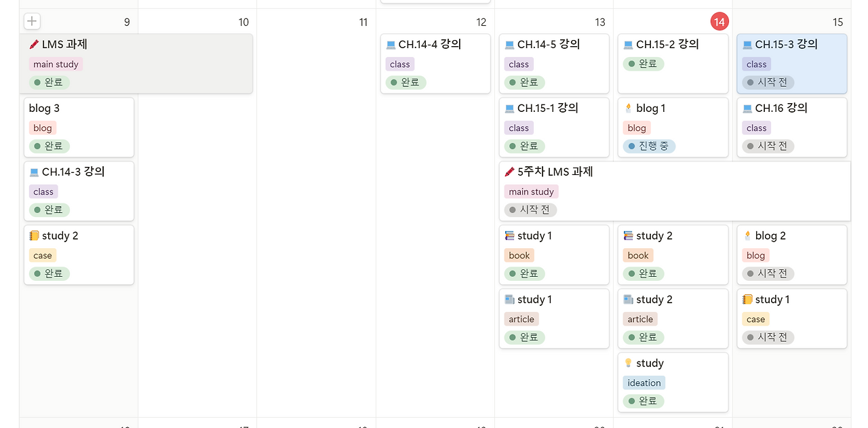The width and height of the screenshot is (868, 428).
Task: Click the lightbulb icon on the ideation study card
Action: (x=628, y=363)
